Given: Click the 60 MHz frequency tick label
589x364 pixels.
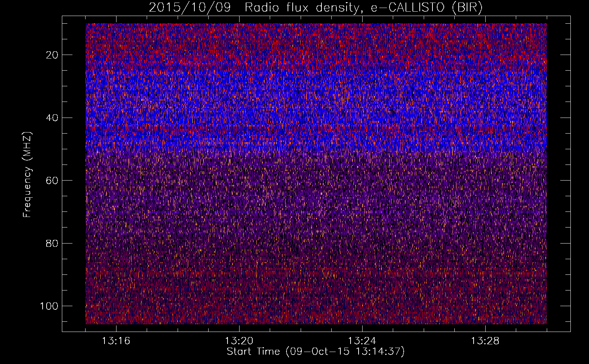Looking at the screenshot, I should tap(52, 181).
